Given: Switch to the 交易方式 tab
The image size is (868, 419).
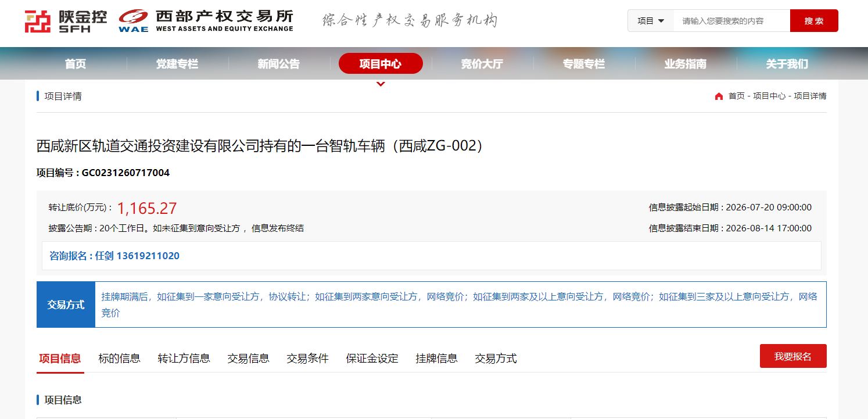Looking at the screenshot, I should click(x=496, y=359).
